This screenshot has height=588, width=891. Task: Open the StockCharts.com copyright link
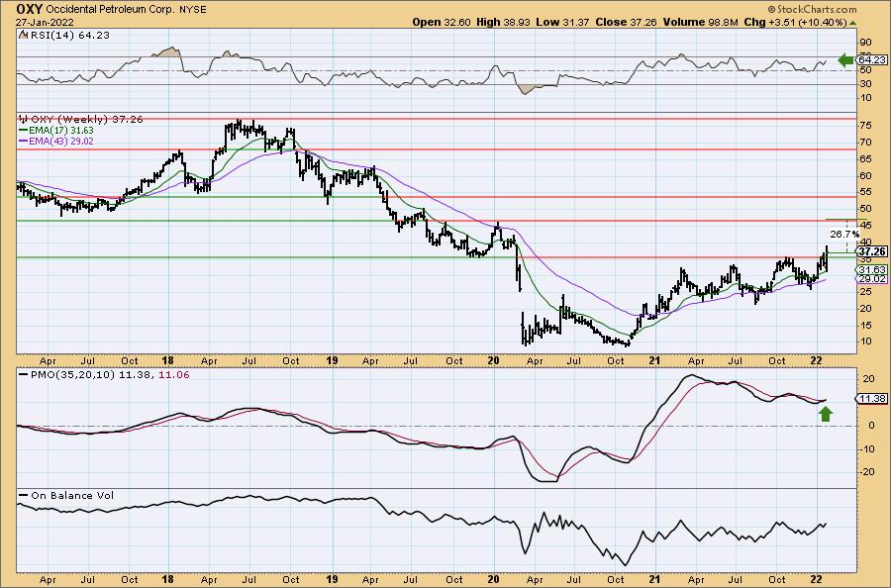(x=812, y=9)
